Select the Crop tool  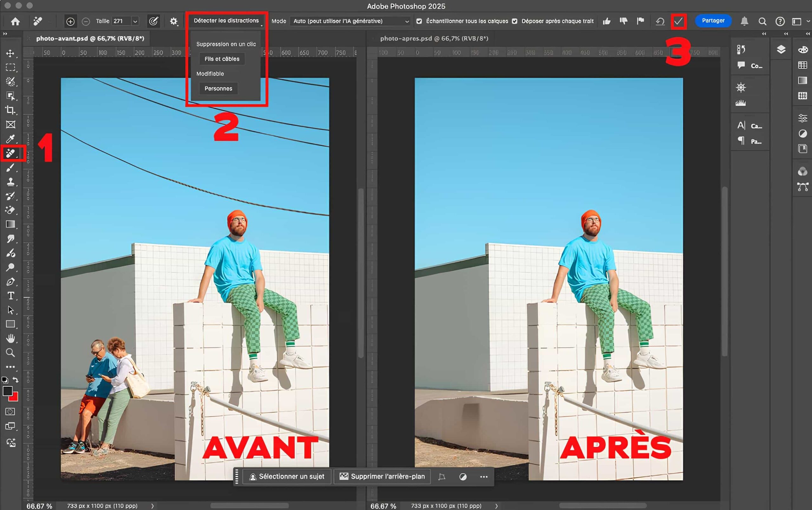pyautogui.click(x=10, y=110)
